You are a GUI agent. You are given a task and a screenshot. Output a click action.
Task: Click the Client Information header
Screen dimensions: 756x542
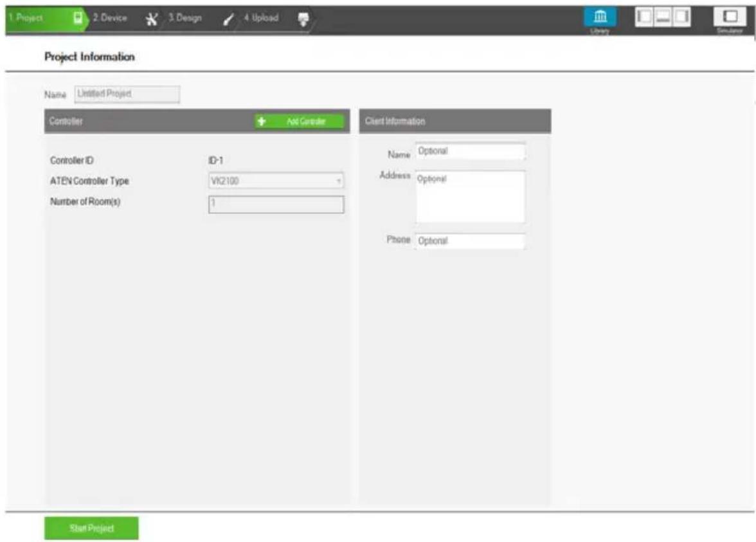click(455, 121)
